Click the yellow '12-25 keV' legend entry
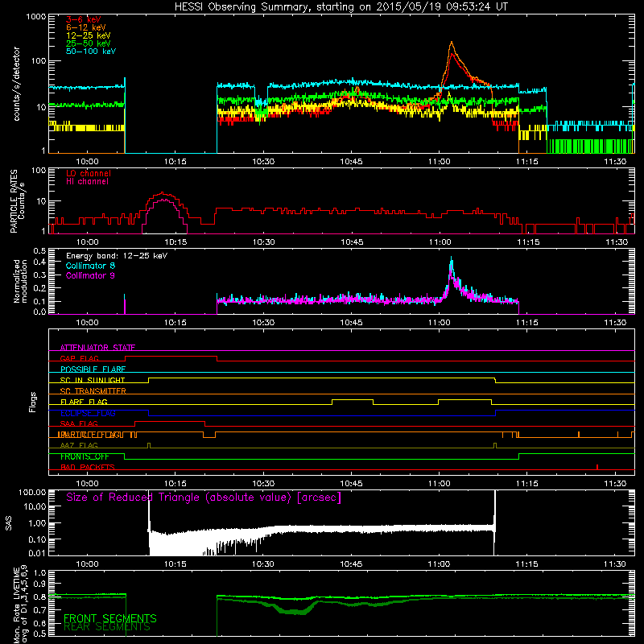 pyautogui.click(x=89, y=35)
